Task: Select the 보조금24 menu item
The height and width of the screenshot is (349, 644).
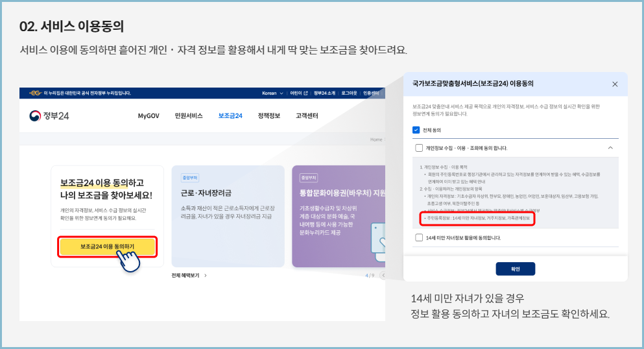Action: (x=230, y=115)
